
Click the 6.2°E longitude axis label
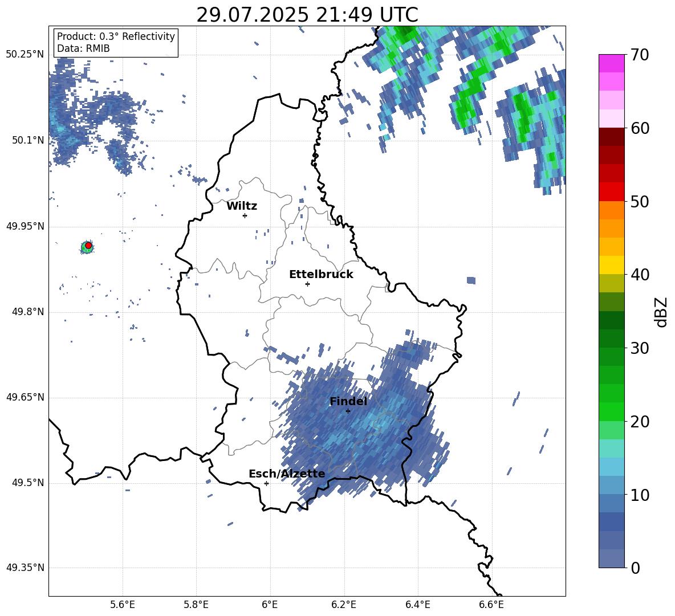click(344, 605)
